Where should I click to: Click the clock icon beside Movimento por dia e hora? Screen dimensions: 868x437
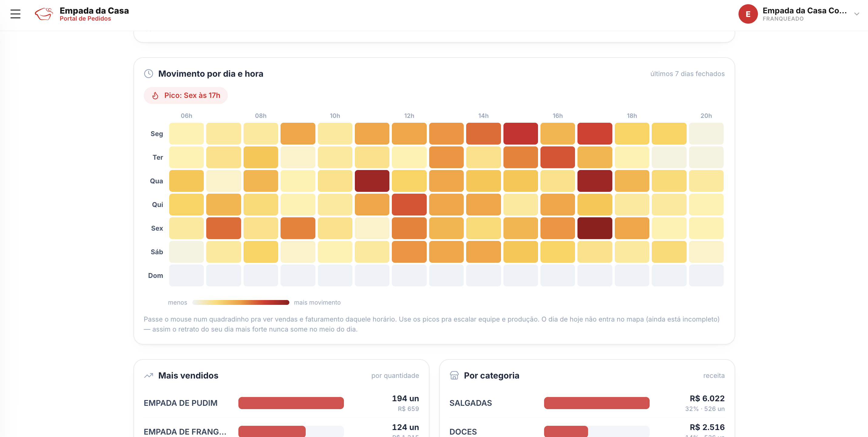(149, 74)
